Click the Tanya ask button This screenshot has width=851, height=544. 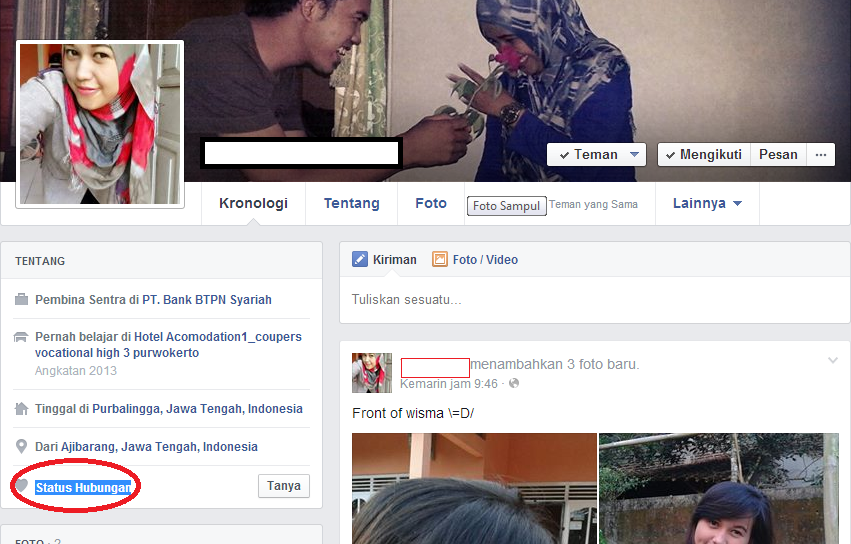[x=284, y=486]
